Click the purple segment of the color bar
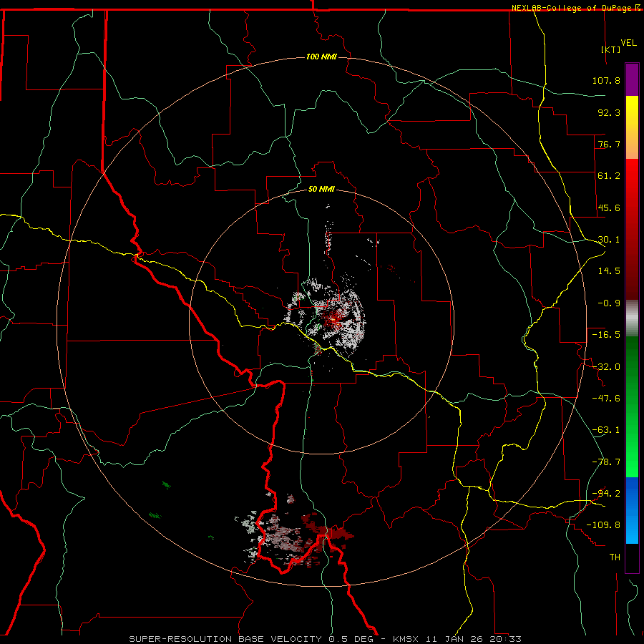Viewport: 644px width, 644px height. (x=632, y=79)
